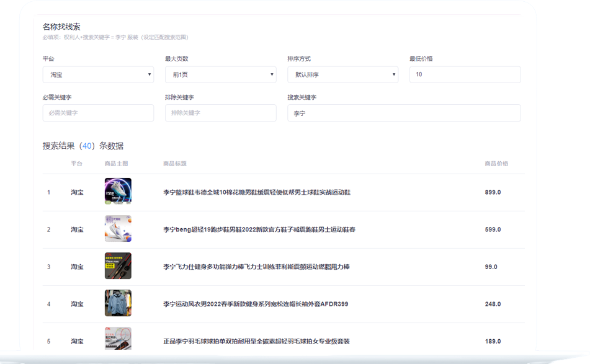Click the 排序方式 field label
This screenshot has height=364, width=590.
pyautogui.click(x=299, y=59)
